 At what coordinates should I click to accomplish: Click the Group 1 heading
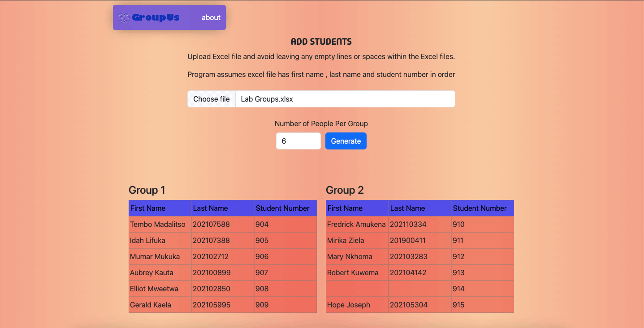click(x=147, y=190)
